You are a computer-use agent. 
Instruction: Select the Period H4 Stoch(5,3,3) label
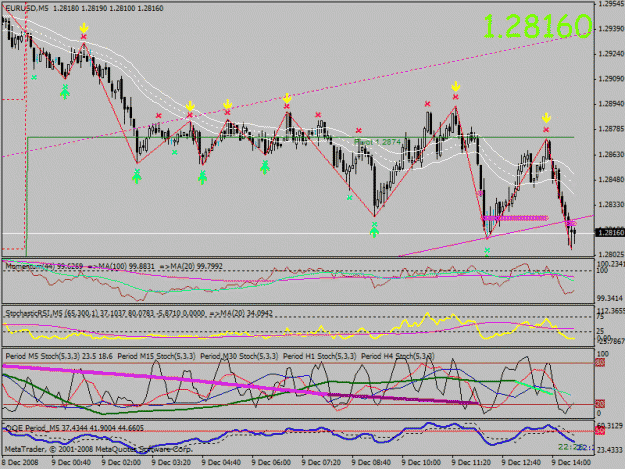coord(397,356)
